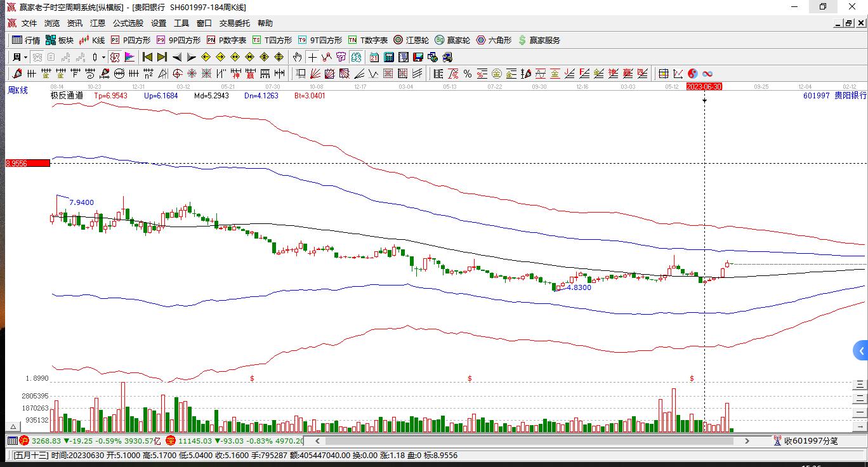Expand the candlestick style dropdown arrow
Viewport: 868px width, 467px height.
pyautogui.click(x=103, y=57)
